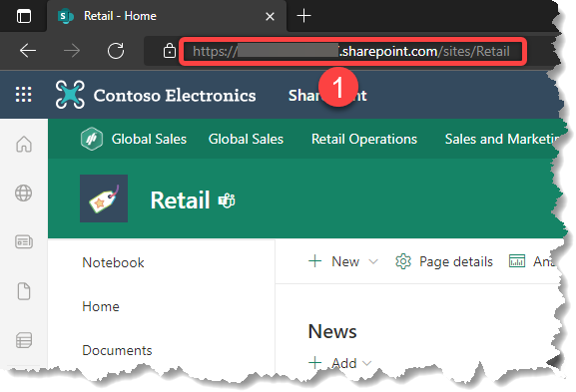The image size is (576, 392).
Task: Click the address bar URL field
Action: pyautogui.click(x=352, y=52)
